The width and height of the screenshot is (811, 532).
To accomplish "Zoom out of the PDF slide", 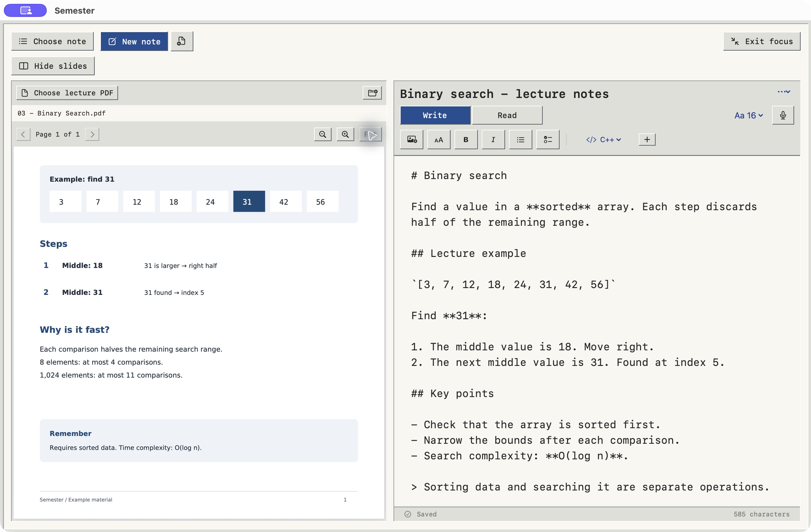I will coord(322,134).
